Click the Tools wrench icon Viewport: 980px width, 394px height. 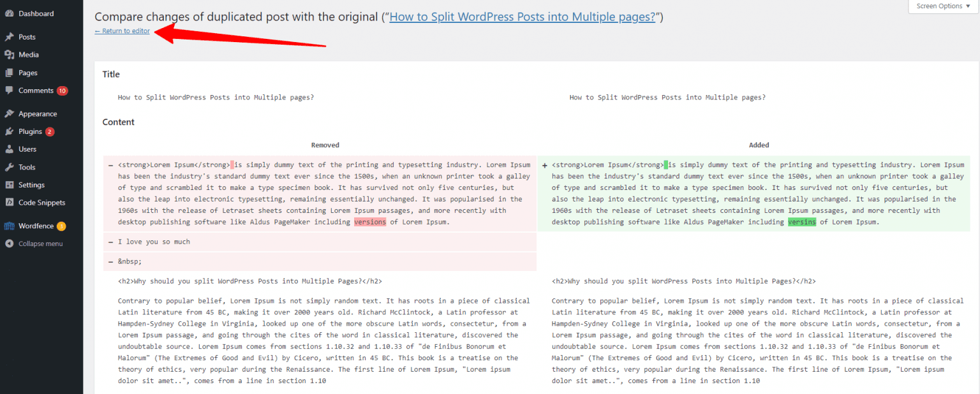pyautogui.click(x=9, y=166)
